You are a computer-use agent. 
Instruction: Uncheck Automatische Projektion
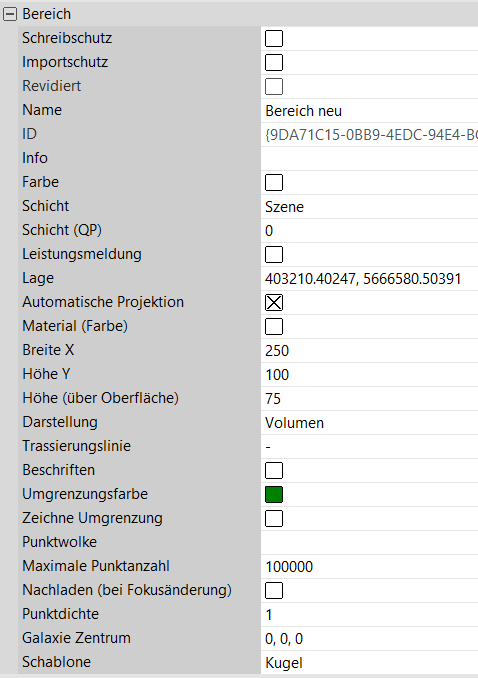pos(274,303)
